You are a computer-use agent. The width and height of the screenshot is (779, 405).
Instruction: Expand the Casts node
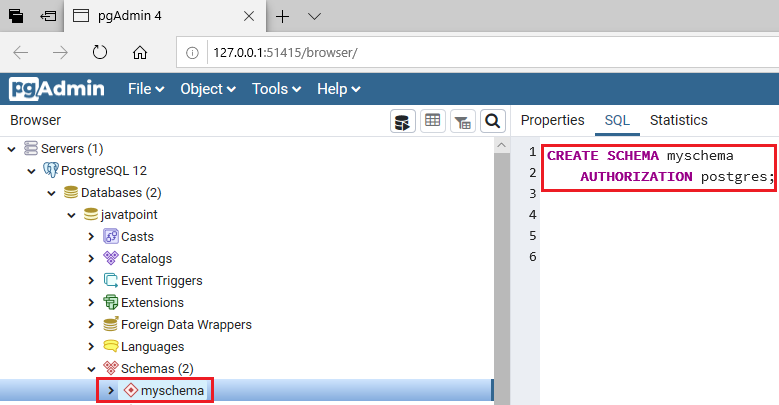pyautogui.click(x=91, y=237)
